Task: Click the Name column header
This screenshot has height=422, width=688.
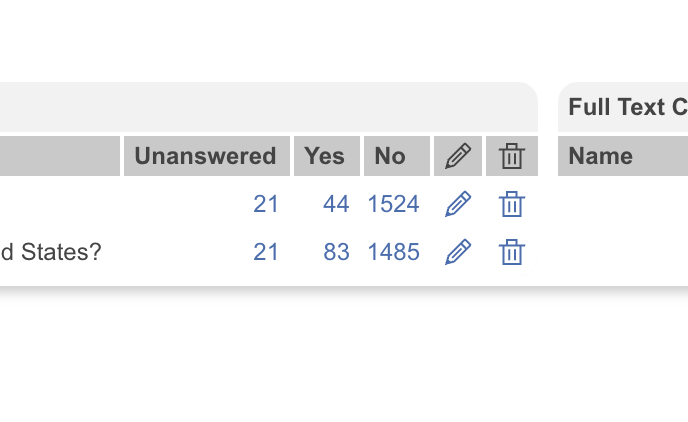Action: coord(601,156)
